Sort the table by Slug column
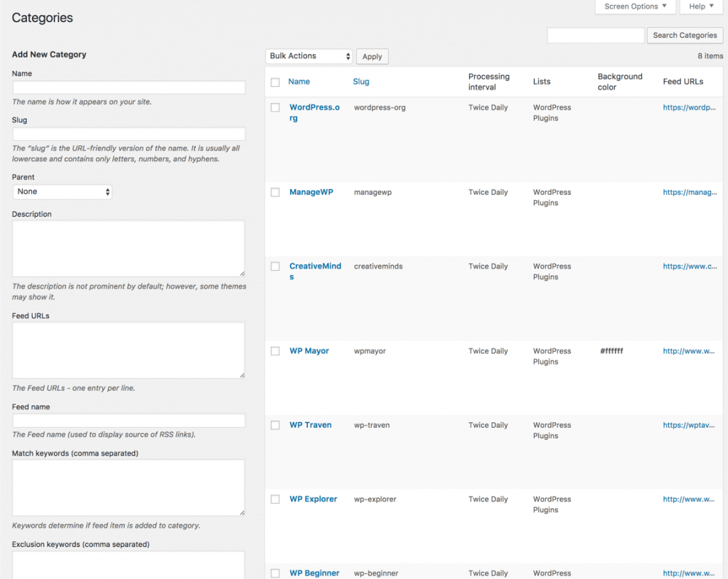 pos(361,82)
